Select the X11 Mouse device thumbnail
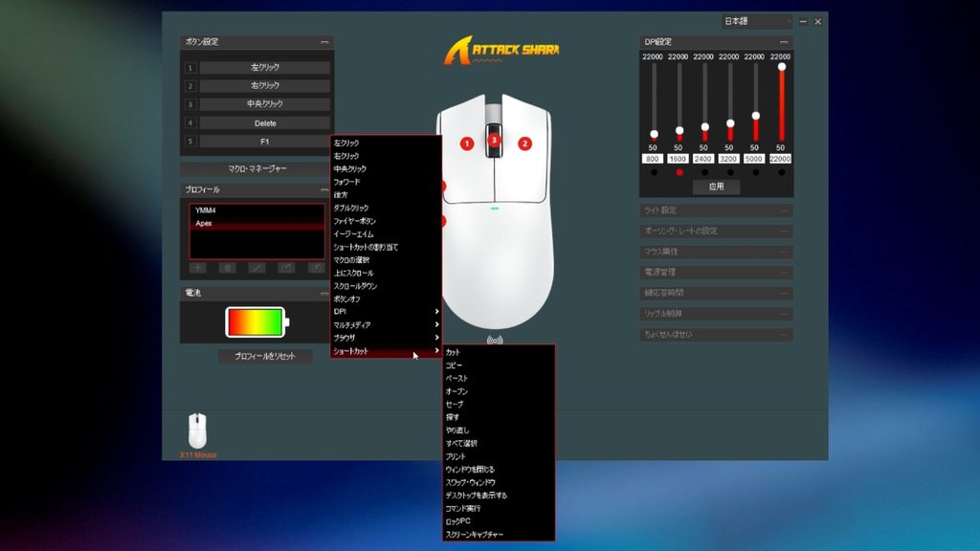The height and width of the screenshot is (551, 980). (197, 431)
